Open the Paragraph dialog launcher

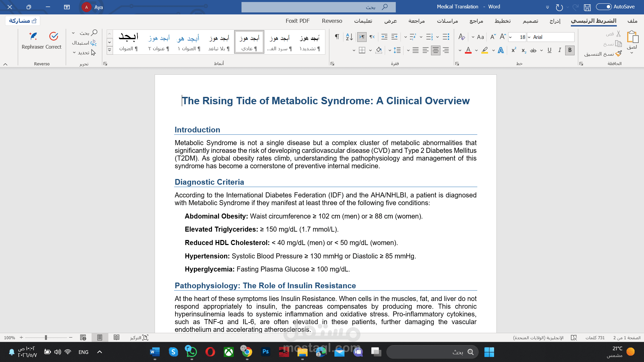[x=332, y=64]
